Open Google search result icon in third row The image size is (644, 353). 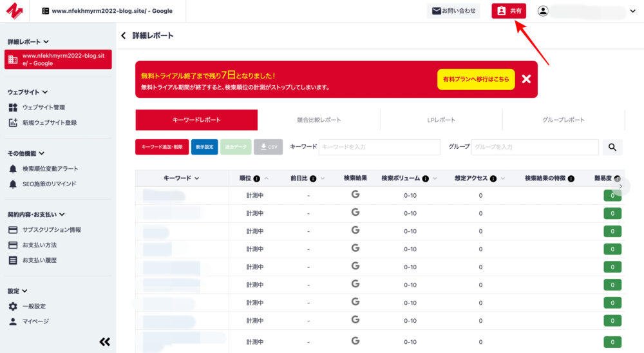pyautogui.click(x=355, y=230)
